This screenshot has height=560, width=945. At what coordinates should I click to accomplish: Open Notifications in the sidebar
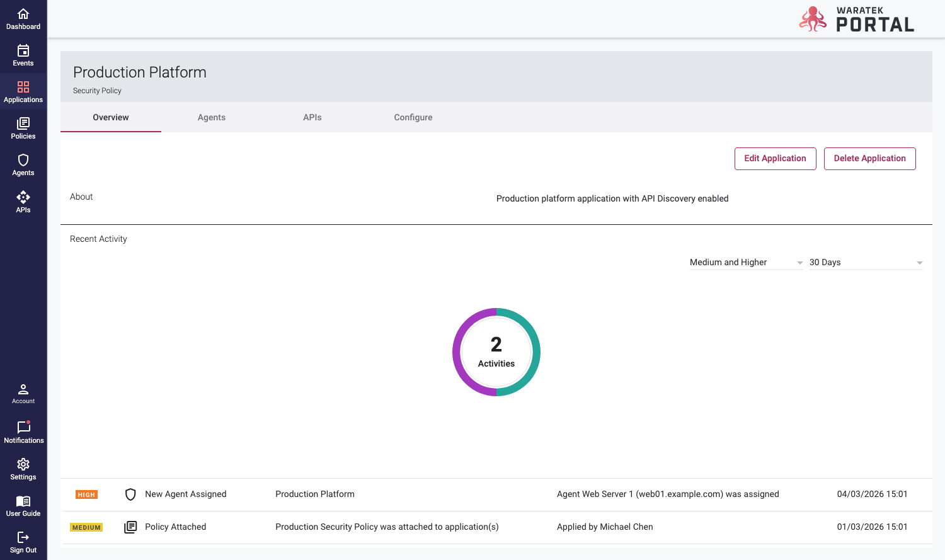point(23,432)
